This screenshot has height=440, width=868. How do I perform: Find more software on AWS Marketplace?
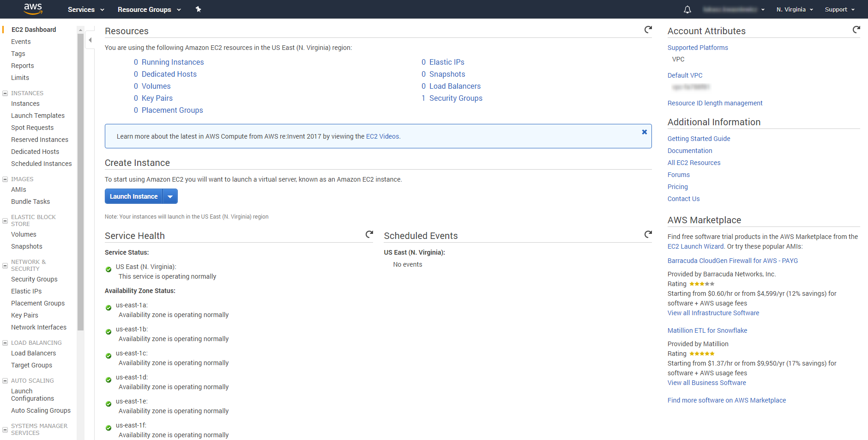click(727, 400)
